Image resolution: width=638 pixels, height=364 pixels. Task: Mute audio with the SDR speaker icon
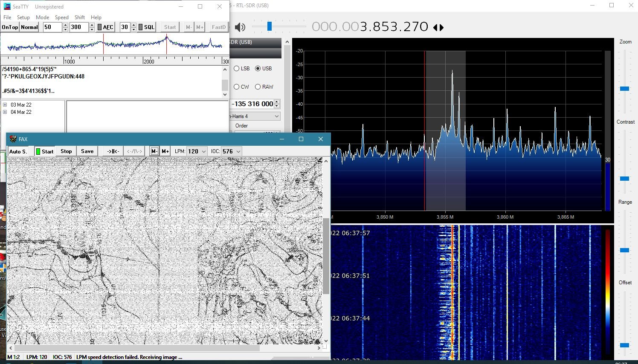240,27
